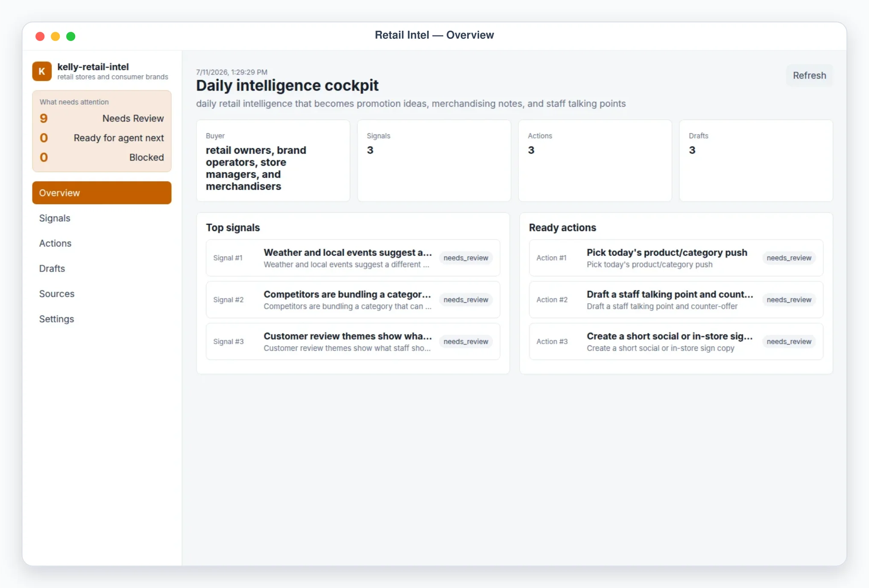Screen dimensions: 869x588
Task: Open Action #3 Create a short social copy
Action: [676, 342]
